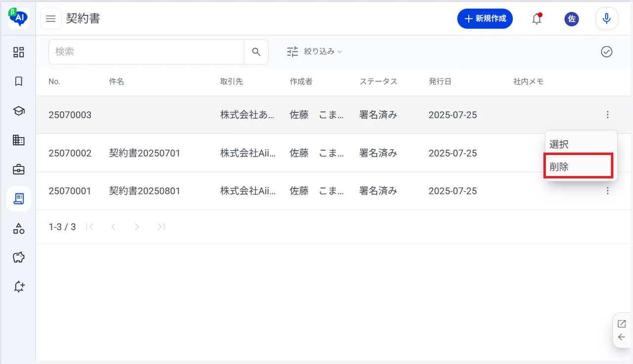633x364 pixels.
Task: Click the 取引先 column header
Action: tap(231, 81)
